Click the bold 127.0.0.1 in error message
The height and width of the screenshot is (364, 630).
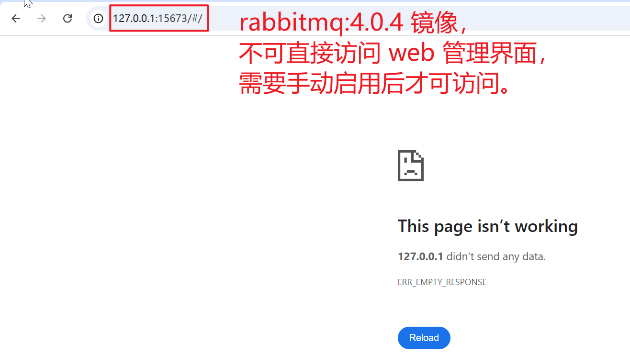coord(420,256)
